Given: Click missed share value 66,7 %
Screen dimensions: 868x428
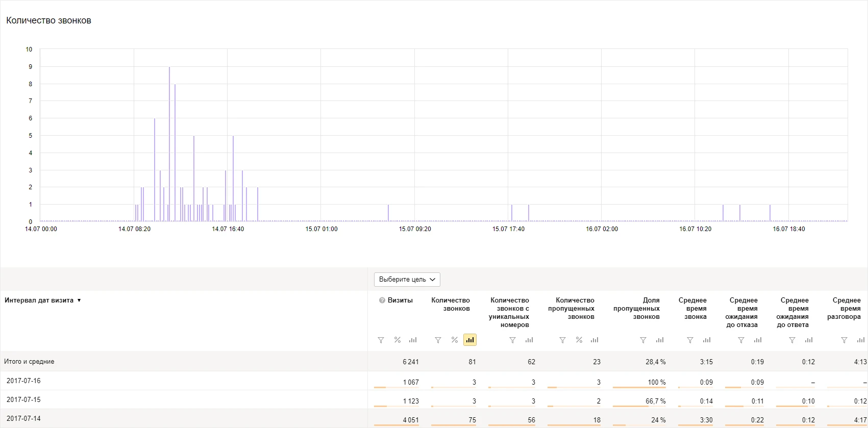Looking at the screenshot, I should coord(655,401).
